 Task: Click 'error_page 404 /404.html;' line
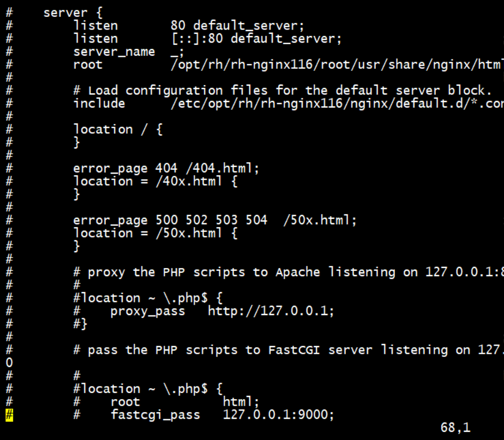pos(166,168)
